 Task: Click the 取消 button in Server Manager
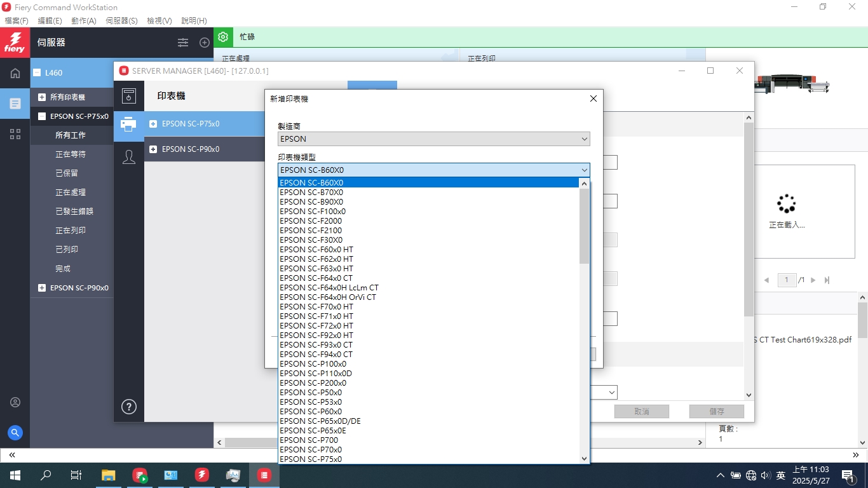tap(641, 412)
